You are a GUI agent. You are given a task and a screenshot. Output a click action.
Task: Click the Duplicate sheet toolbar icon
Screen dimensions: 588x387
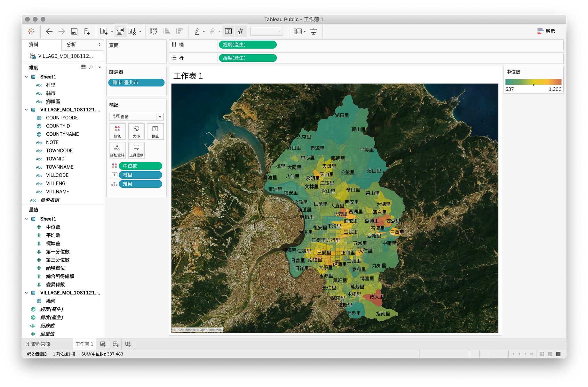tap(120, 31)
